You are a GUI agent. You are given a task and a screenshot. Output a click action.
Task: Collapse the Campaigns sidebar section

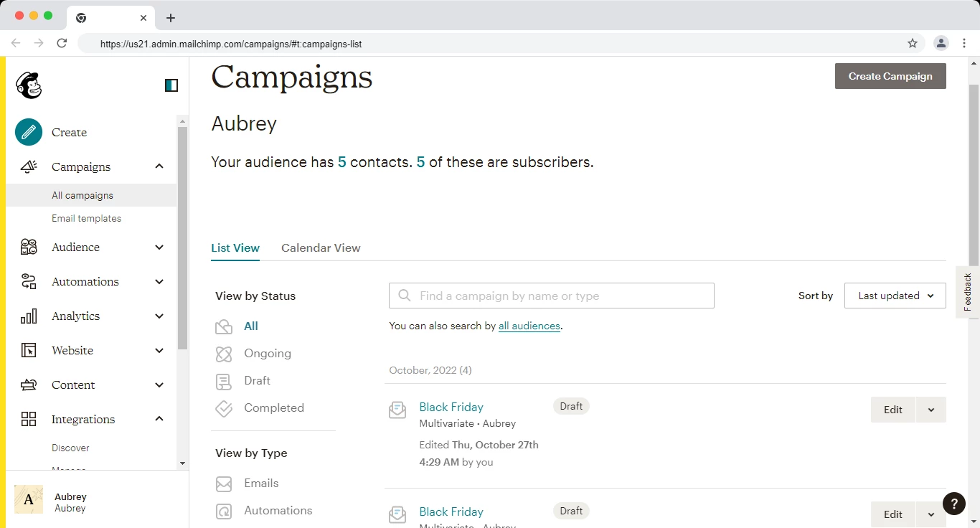point(159,166)
